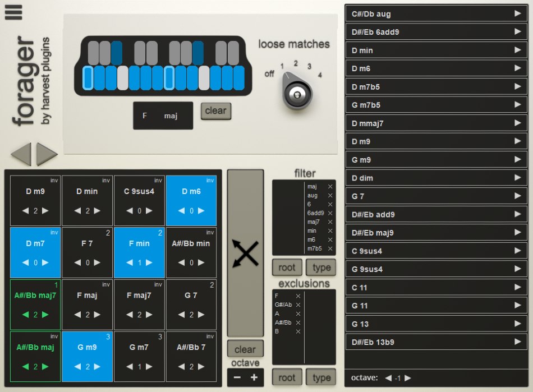Raise the chord list octave value

coord(408,378)
